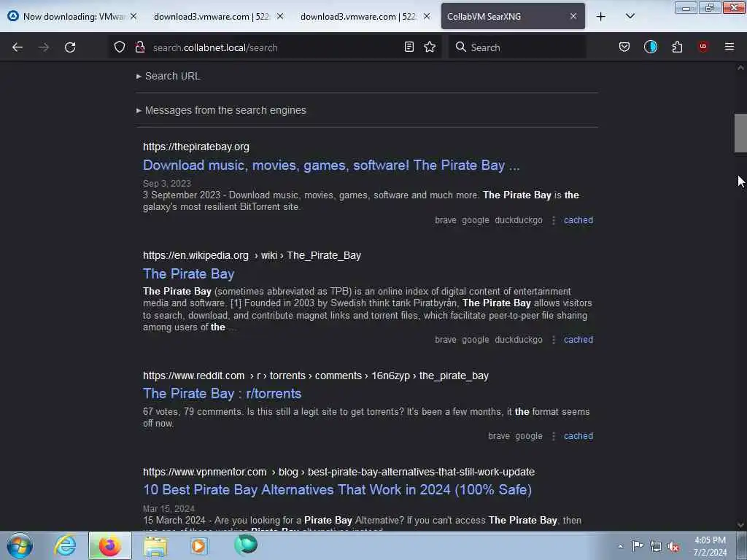Click the scrollbar up arrow at top
This screenshot has height=560, width=747.
[740, 68]
